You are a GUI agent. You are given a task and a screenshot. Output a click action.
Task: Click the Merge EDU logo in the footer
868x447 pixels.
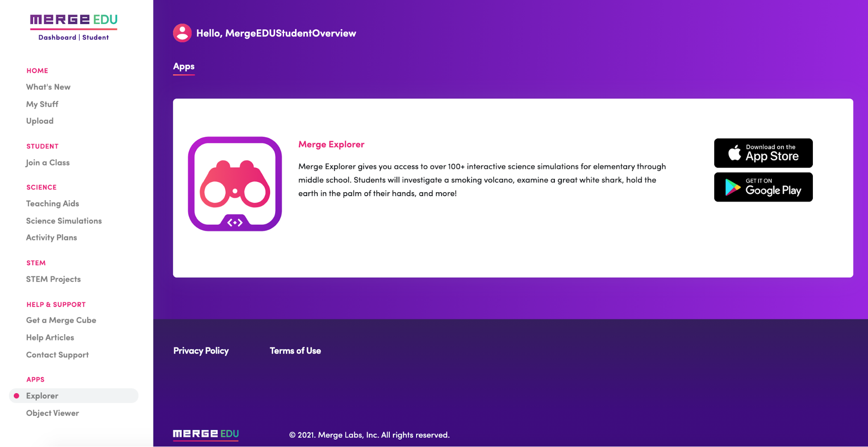205,434
